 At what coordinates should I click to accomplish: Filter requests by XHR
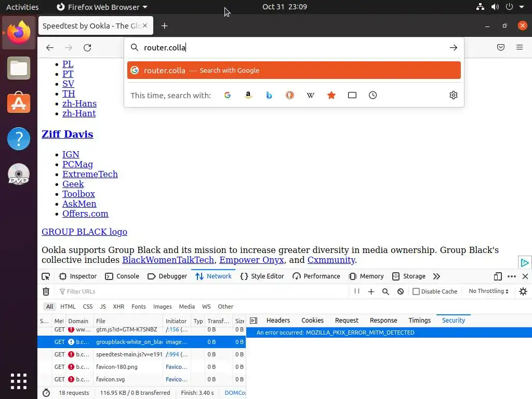[118, 307]
